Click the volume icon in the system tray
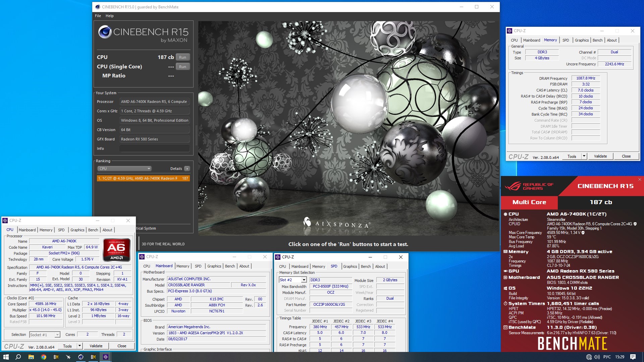This screenshot has height=362, width=644. pyautogui.click(x=597, y=357)
